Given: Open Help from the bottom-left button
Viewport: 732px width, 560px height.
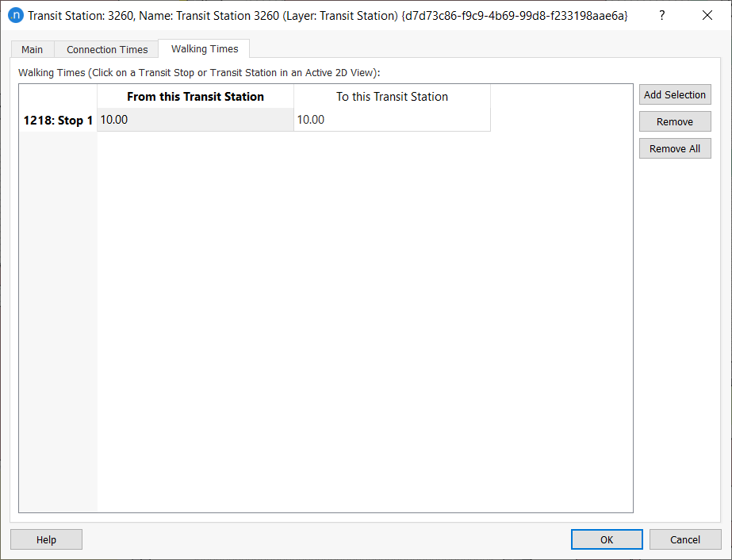Looking at the screenshot, I should (x=45, y=539).
